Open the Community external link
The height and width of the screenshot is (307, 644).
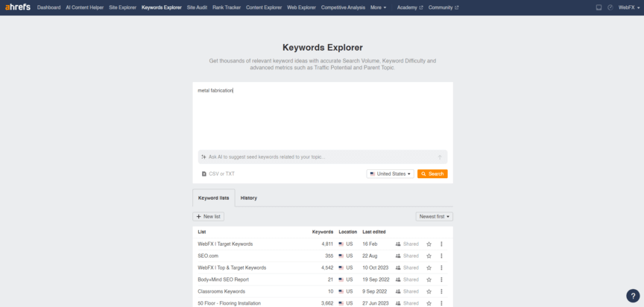click(x=443, y=7)
